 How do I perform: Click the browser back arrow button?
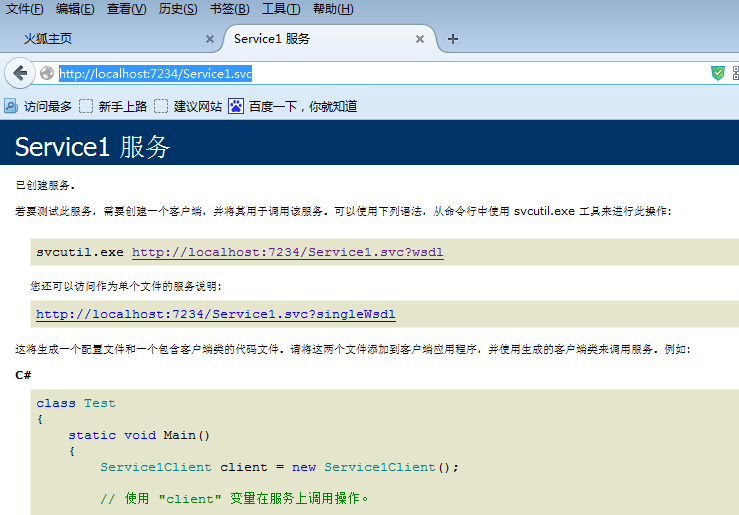(20, 74)
